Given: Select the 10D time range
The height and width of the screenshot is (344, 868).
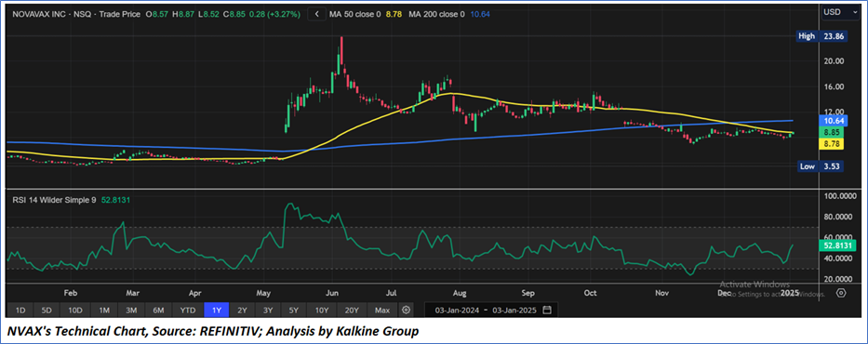Looking at the screenshot, I should coord(75,310).
